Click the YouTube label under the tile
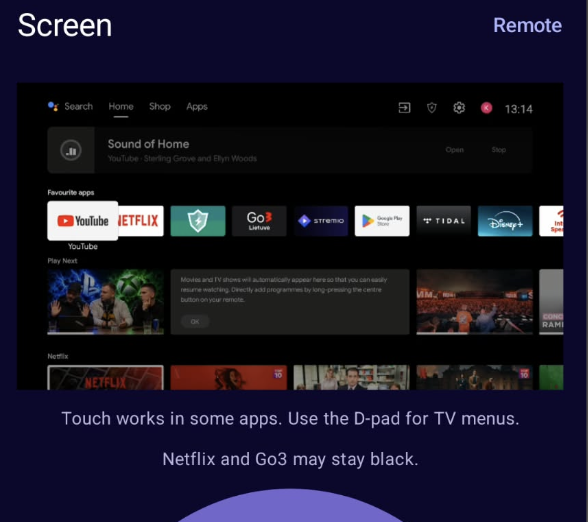Screen dimensions: 588x522 [82, 246]
